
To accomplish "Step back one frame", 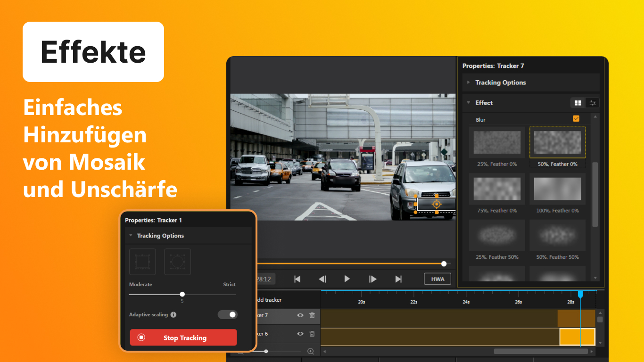I will coord(322,279).
